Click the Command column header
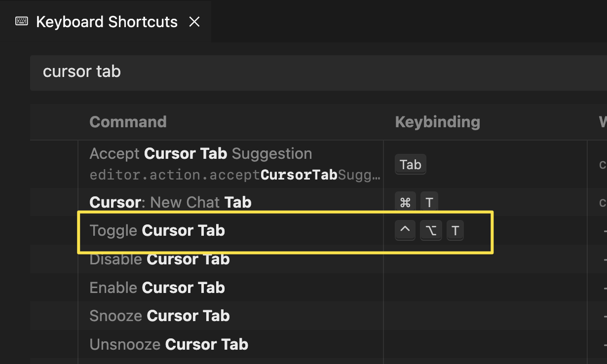This screenshot has height=364, width=607. click(128, 122)
